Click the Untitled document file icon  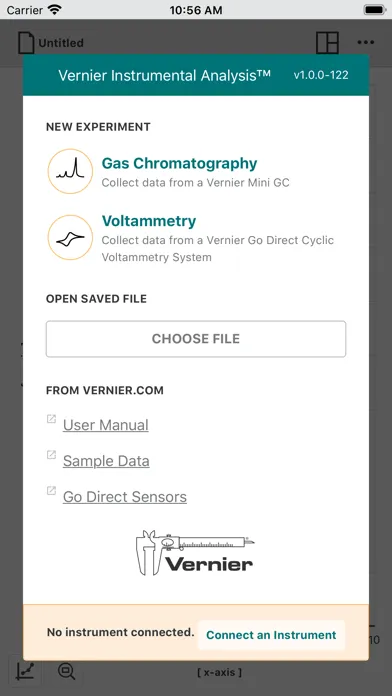[26, 43]
